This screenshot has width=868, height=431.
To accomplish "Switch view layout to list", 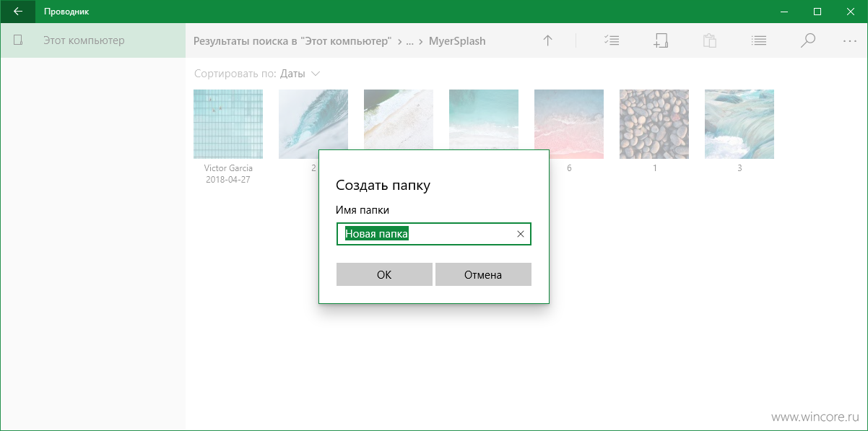I will click(758, 41).
